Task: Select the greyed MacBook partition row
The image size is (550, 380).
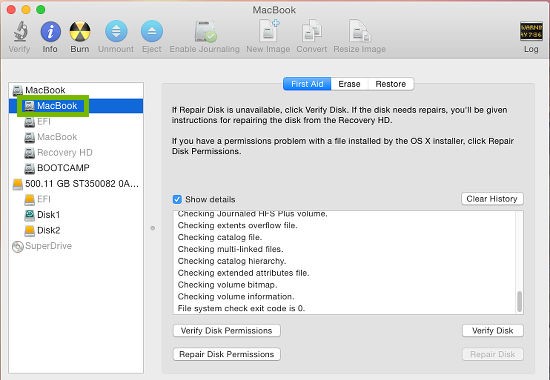Action: pyautogui.click(x=76, y=137)
